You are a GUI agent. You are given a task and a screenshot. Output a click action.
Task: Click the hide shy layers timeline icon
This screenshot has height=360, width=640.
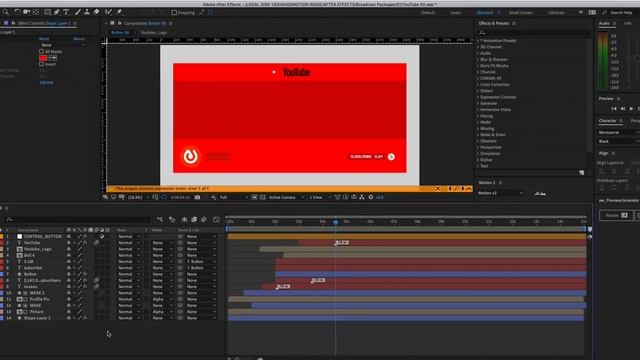click(184, 220)
